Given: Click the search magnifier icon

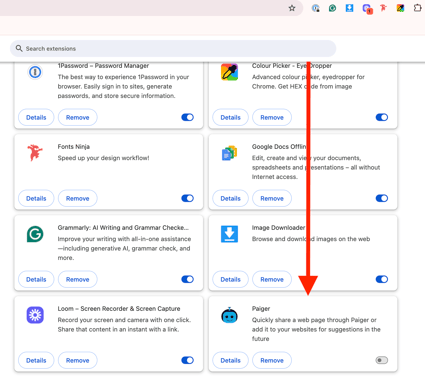Looking at the screenshot, I should tap(19, 49).
